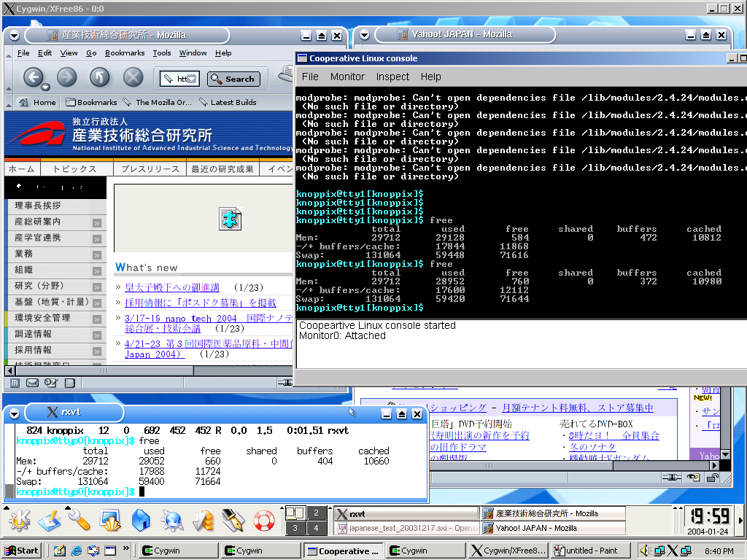Image resolution: width=747 pixels, height=560 pixels.
Task: Click the padlock security icon in Yahoo window
Action: click(x=713, y=478)
